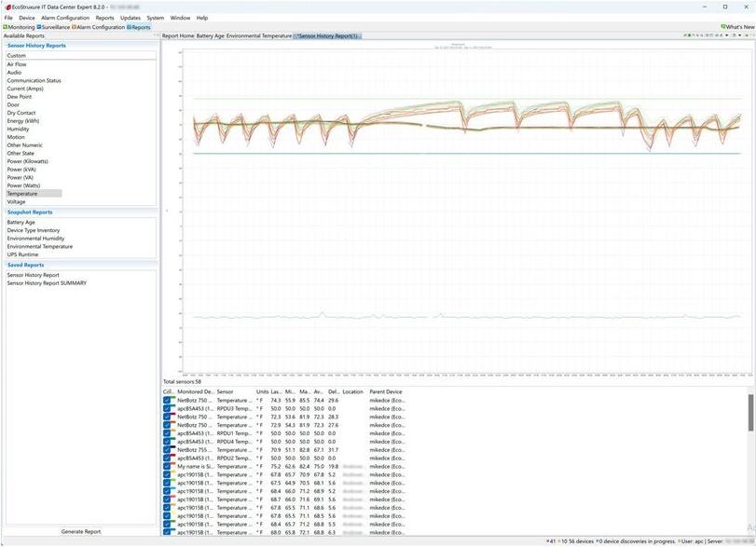
Task: Switch to the Surveillance perspective
Action: coord(54,27)
